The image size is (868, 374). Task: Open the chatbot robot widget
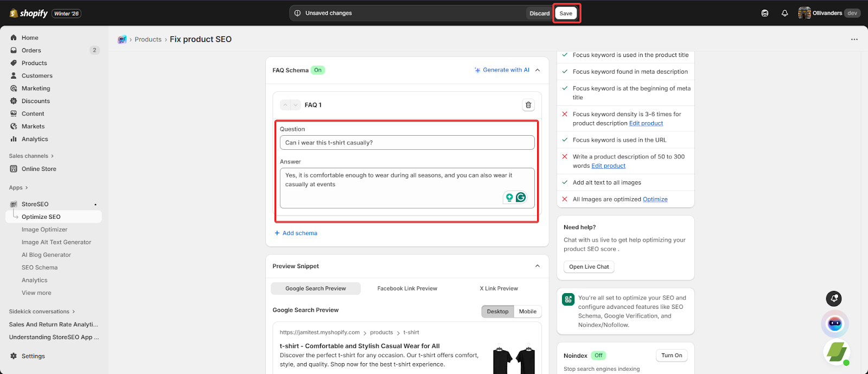coord(835,324)
